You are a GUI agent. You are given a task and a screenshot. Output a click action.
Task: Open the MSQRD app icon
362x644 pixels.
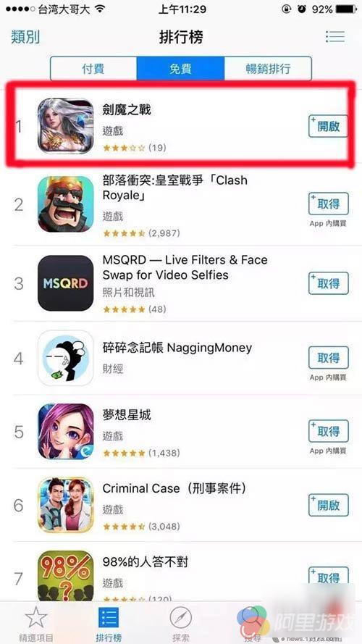click(x=66, y=283)
